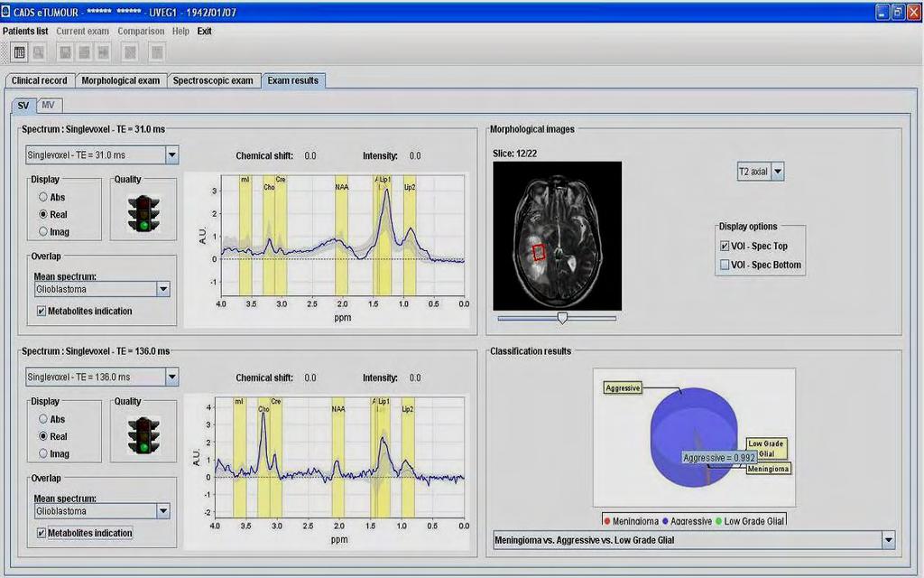The image size is (924, 578).
Task: Click the blue Aggressive legend entry
Action: [x=687, y=521]
